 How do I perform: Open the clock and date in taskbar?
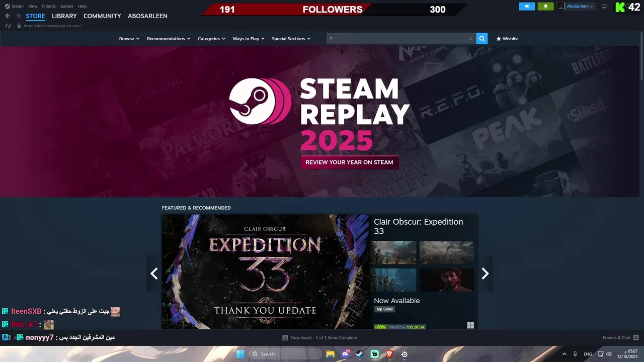click(628, 354)
